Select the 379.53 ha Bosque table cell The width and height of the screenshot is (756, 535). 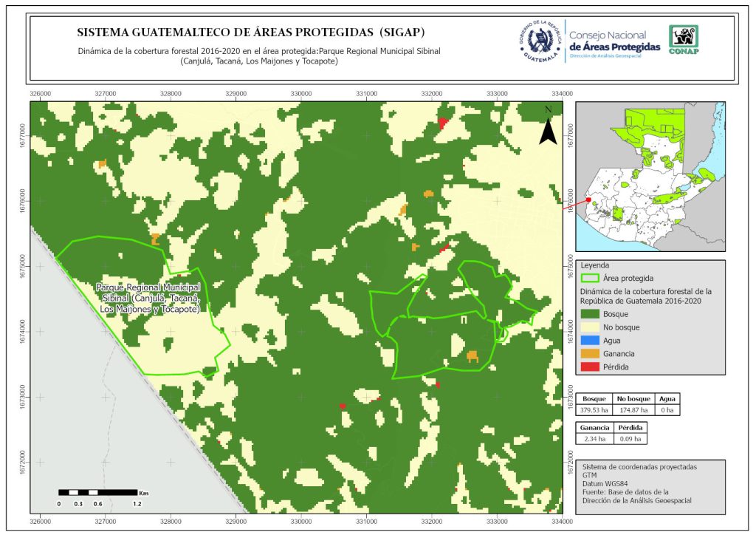coord(596,409)
